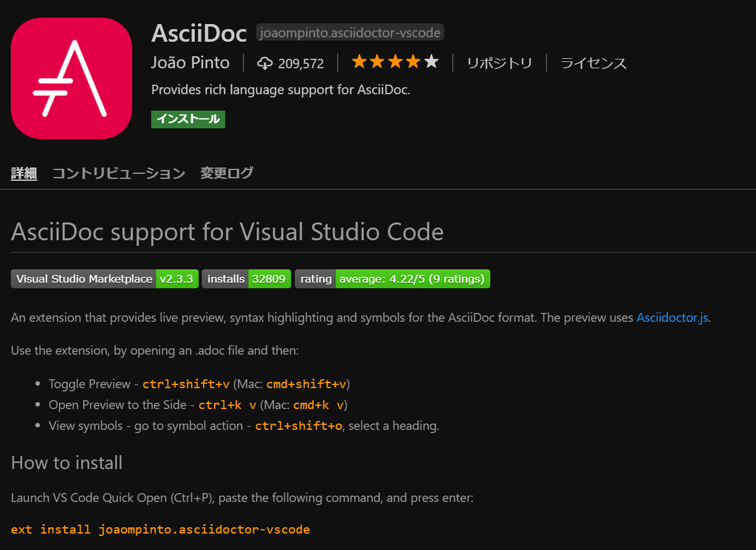This screenshot has width=756, height=550.
Task: Open the リポジトリ link
Action: (500, 63)
